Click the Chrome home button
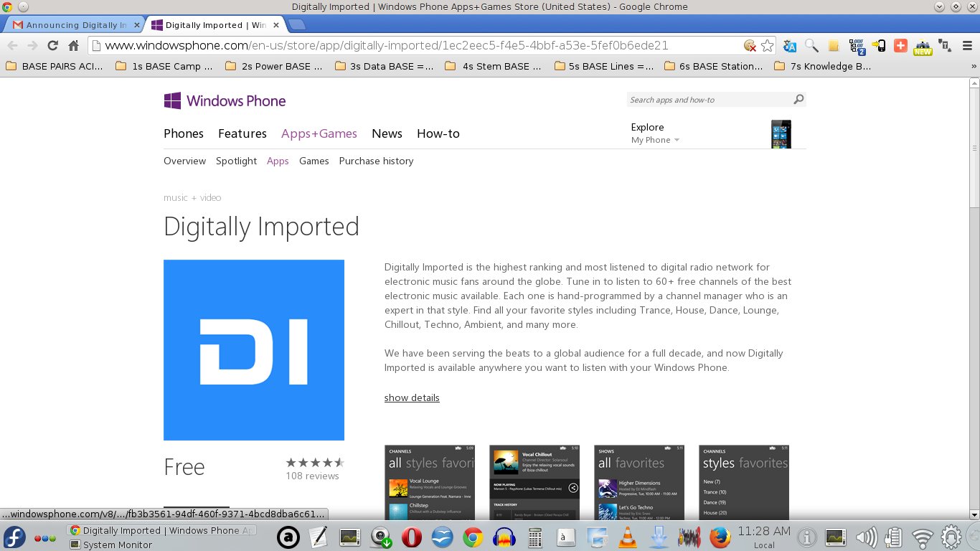The height and width of the screenshot is (551, 980). pos(73,45)
